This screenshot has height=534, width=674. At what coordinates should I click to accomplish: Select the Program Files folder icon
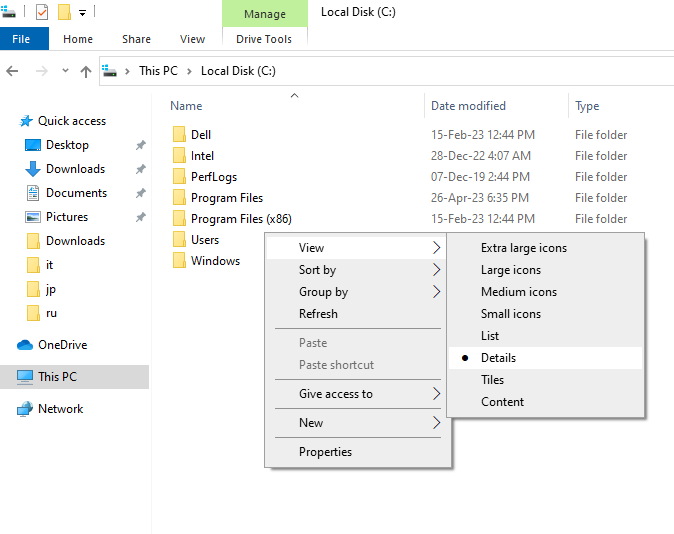coord(179,198)
